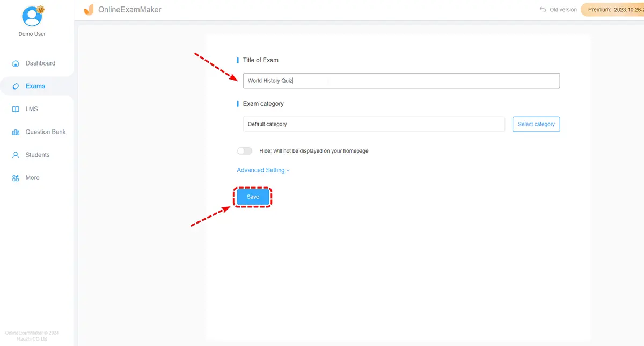Open the More grid icon

pyautogui.click(x=16, y=178)
